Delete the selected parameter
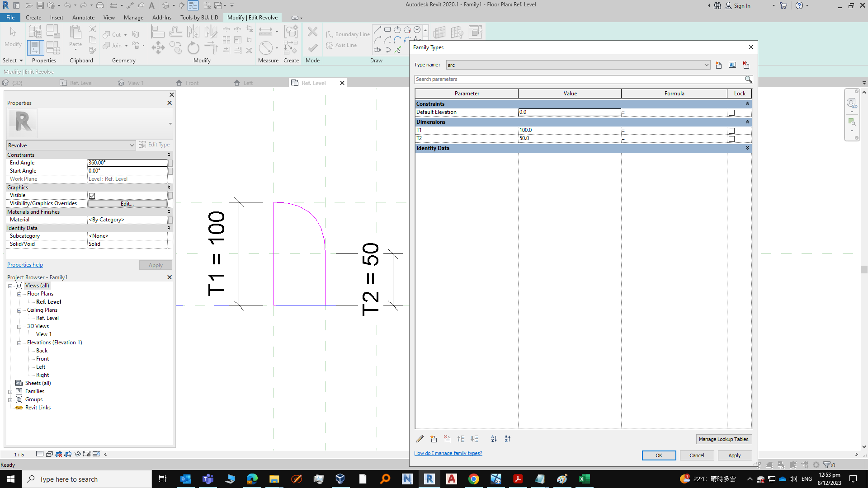Screen dimensions: 868x488 pyautogui.click(x=447, y=439)
